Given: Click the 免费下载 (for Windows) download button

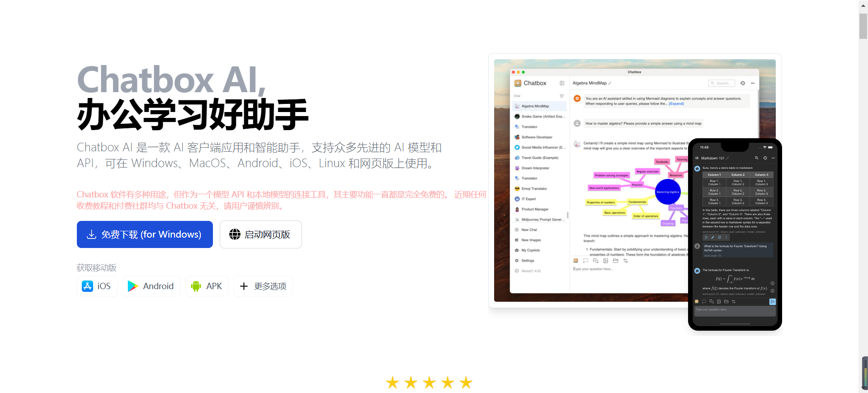Looking at the screenshot, I should (x=145, y=234).
